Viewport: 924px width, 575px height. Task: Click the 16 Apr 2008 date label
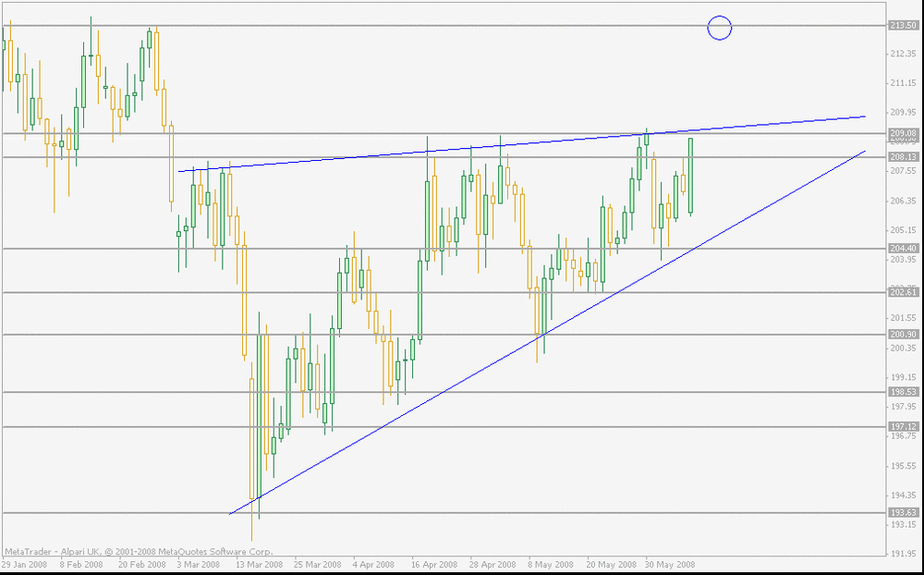(435, 565)
